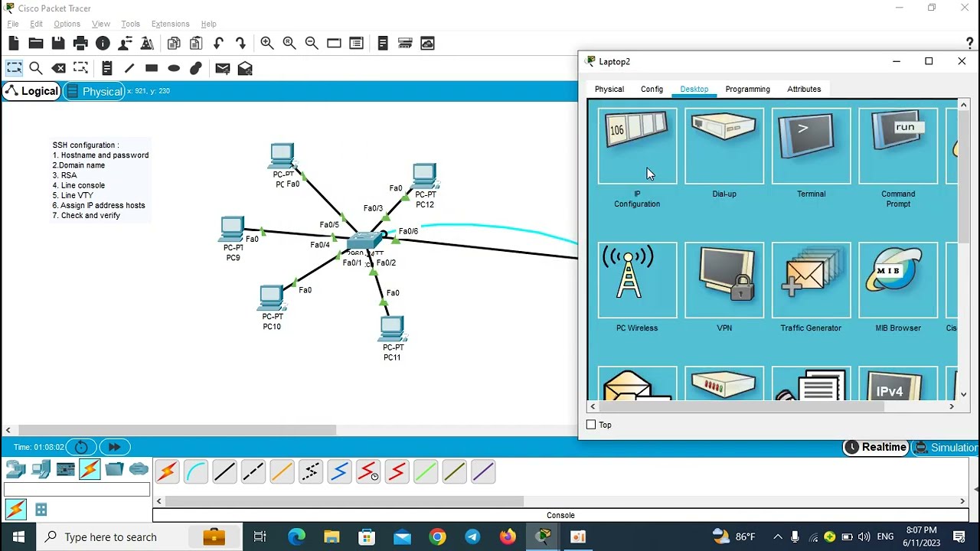Open Telegram from the taskbar

pyautogui.click(x=472, y=536)
